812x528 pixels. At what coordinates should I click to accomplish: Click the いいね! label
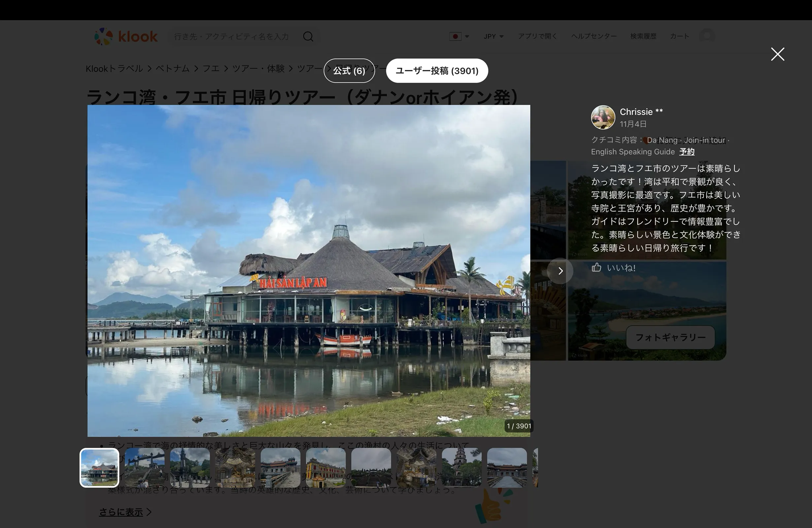tap(621, 268)
